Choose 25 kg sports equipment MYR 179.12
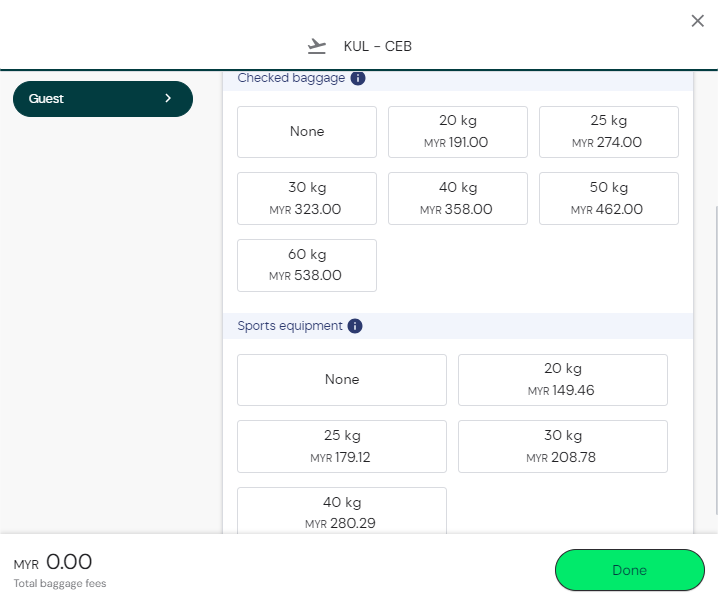Screen dimensions: 718x606 click(x=342, y=446)
